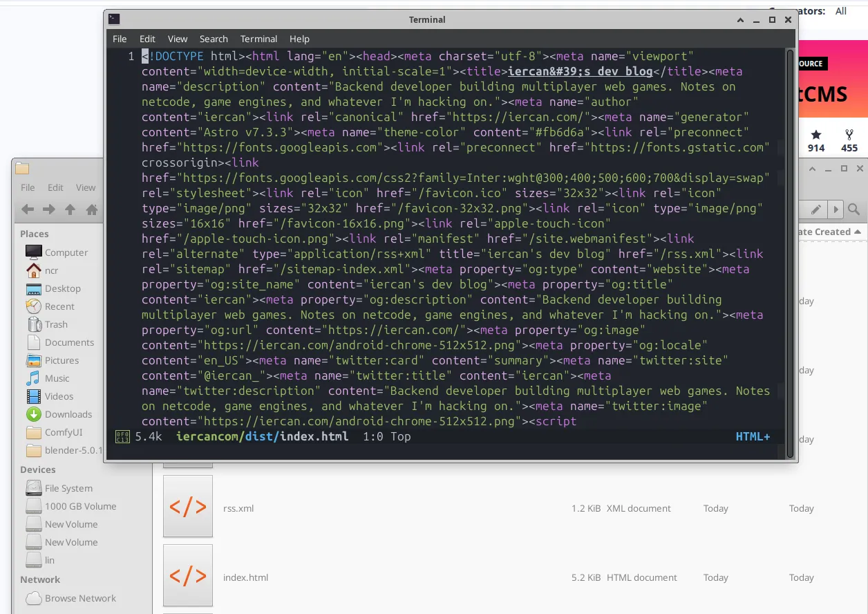
Task: Click the Places sidebar heading
Action: [x=35, y=234]
